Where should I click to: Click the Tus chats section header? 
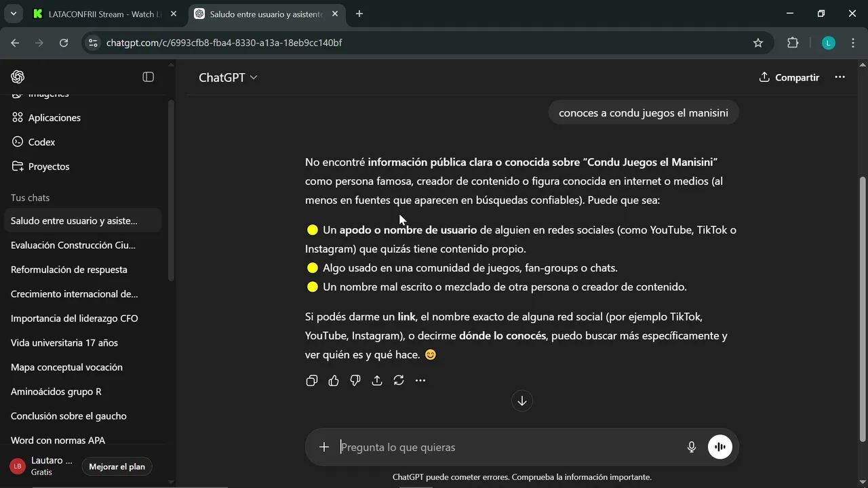31,197
